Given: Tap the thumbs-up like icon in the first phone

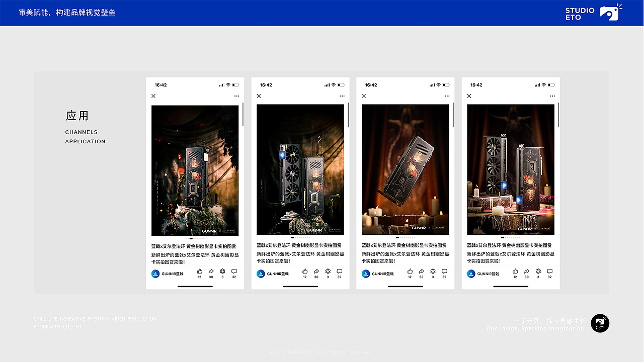Looking at the screenshot, I should [200, 271].
